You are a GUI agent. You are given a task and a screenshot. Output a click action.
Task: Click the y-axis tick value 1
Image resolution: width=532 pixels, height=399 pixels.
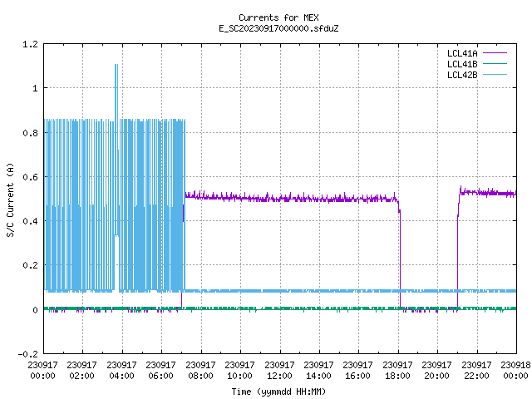tap(35, 89)
